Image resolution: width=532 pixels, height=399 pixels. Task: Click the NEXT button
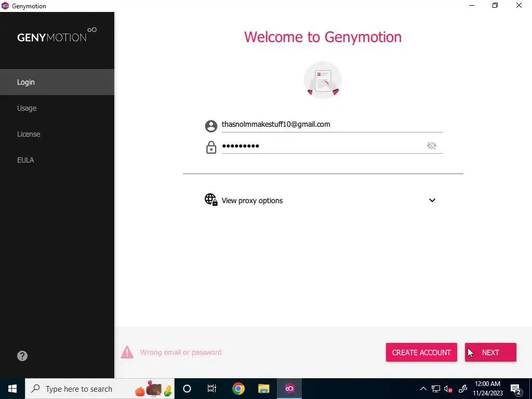point(490,352)
